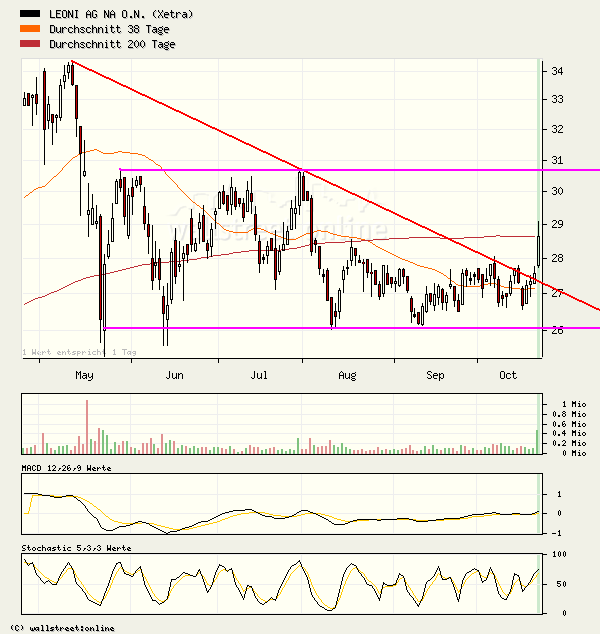Click the price axis value 33
Screen dimensions: 600x634
[x=557, y=99]
